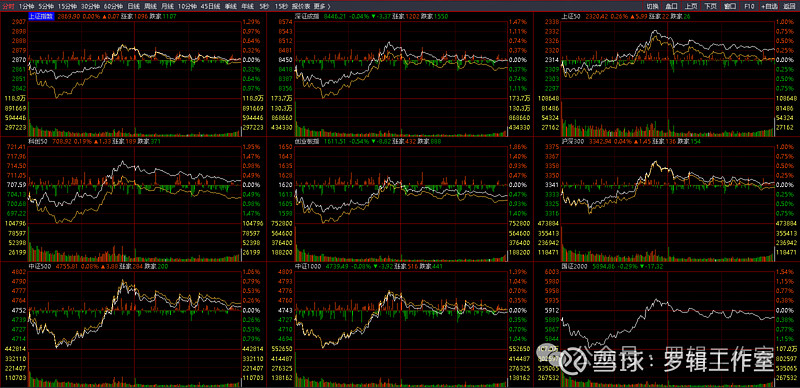This screenshot has width=800, height=388.
Task: Open the 周线 weekly chart tab
Action: 151,6
